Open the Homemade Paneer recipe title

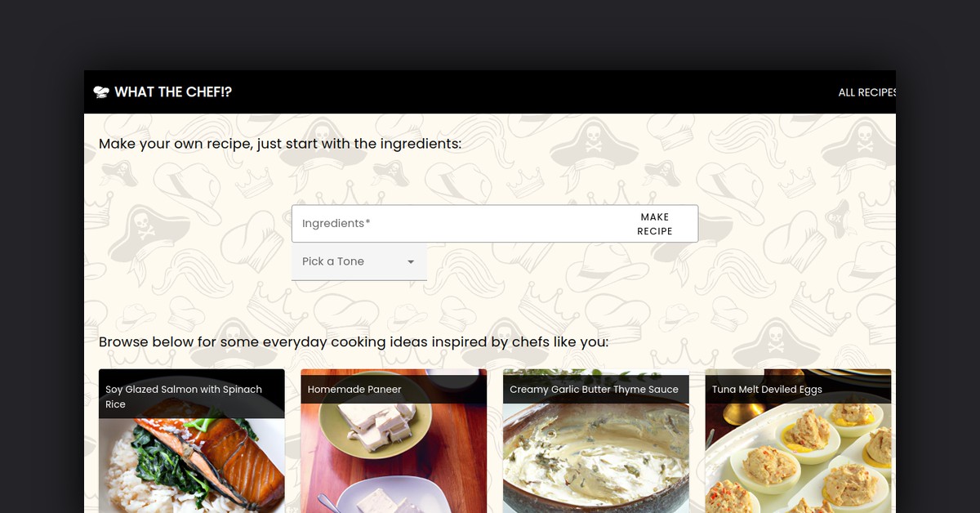point(354,390)
